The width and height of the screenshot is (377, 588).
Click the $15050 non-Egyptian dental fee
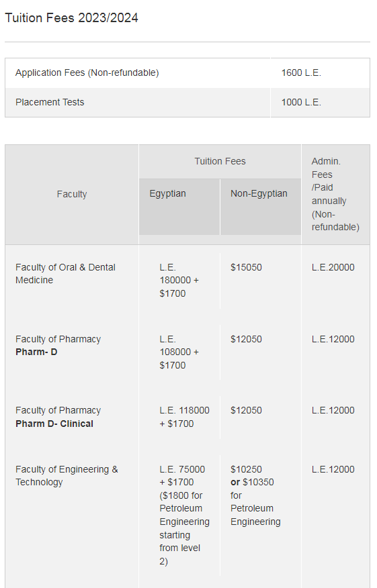coord(247,267)
